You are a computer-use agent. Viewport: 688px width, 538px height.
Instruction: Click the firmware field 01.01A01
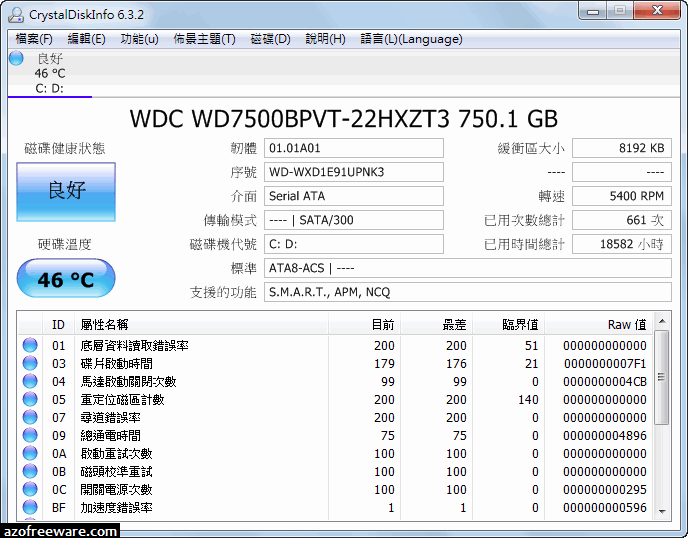[354, 148]
